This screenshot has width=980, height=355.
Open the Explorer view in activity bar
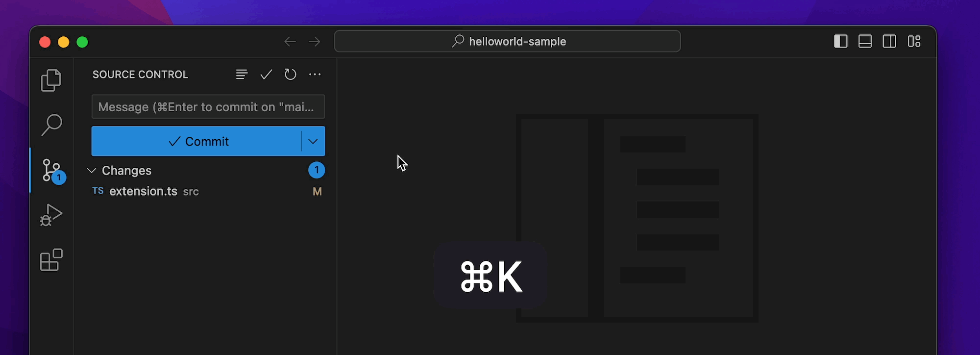point(51,80)
